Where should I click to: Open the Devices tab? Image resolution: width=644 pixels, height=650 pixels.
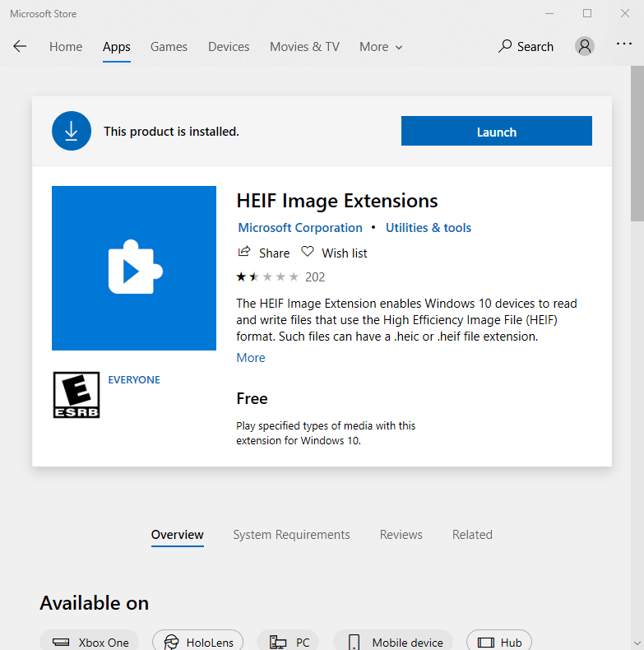(229, 47)
